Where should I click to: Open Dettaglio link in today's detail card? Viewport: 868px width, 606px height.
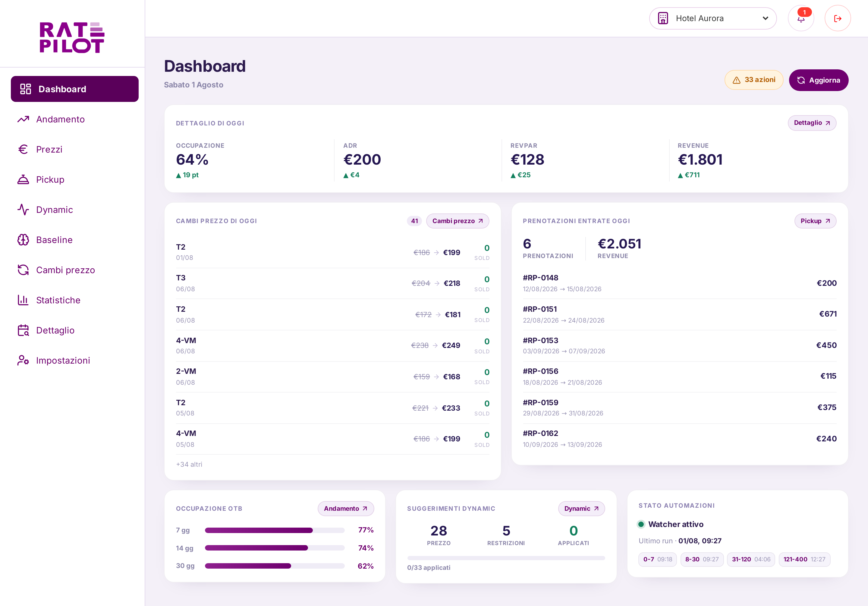pos(812,123)
